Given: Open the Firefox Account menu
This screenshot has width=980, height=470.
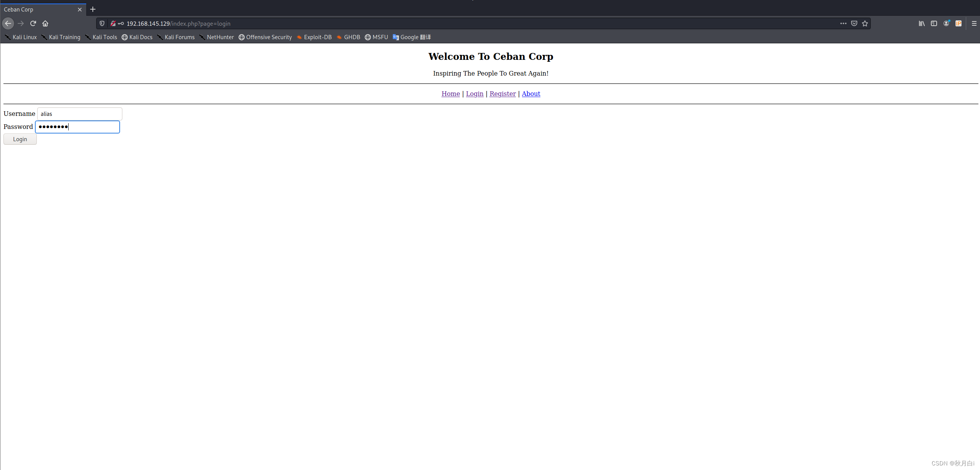Looking at the screenshot, I should coord(947,23).
